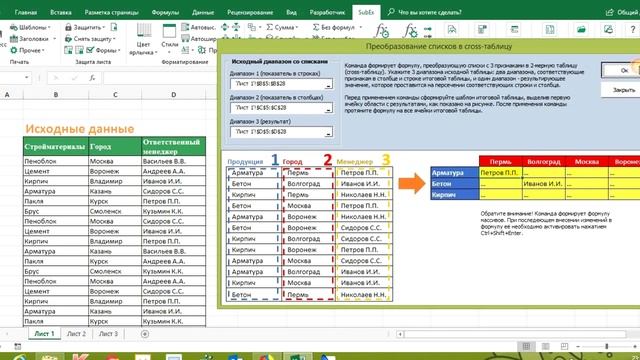Open the Защитить sheet protection dropdown
Image resolution: width=640 pixels, height=360 pixels.
(85, 27)
